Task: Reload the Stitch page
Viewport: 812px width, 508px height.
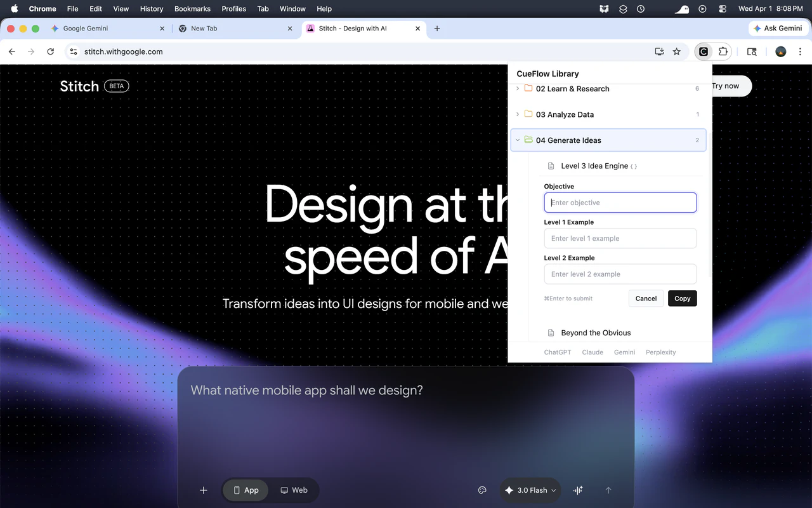Action: pyautogui.click(x=51, y=51)
